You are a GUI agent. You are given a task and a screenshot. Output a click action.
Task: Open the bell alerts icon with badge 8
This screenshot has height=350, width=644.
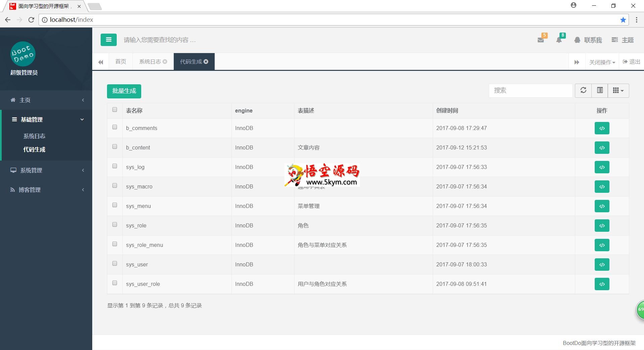tap(559, 40)
